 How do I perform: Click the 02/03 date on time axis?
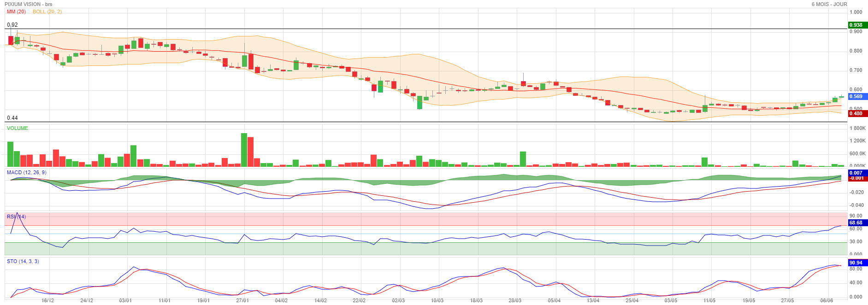click(x=398, y=300)
